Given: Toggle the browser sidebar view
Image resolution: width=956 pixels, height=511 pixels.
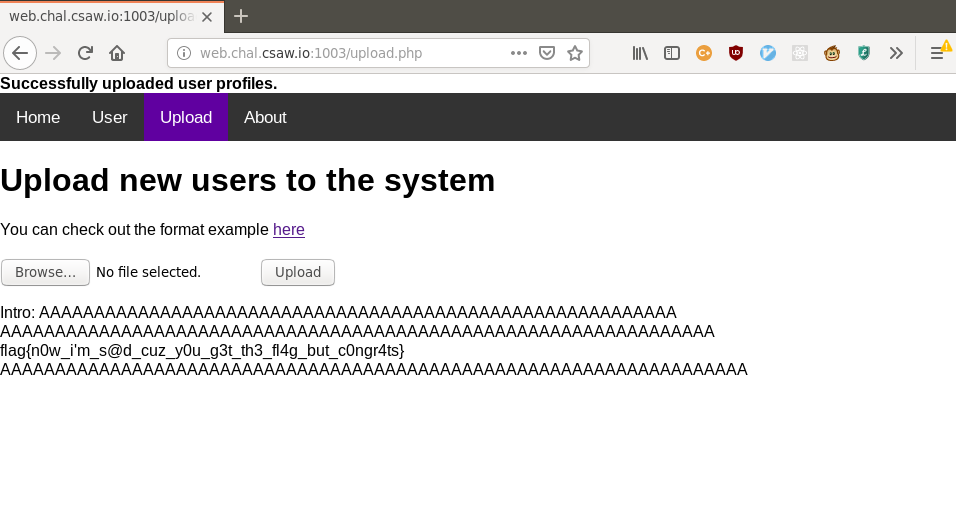Looking at the screenshot, I should pos(672,53).
